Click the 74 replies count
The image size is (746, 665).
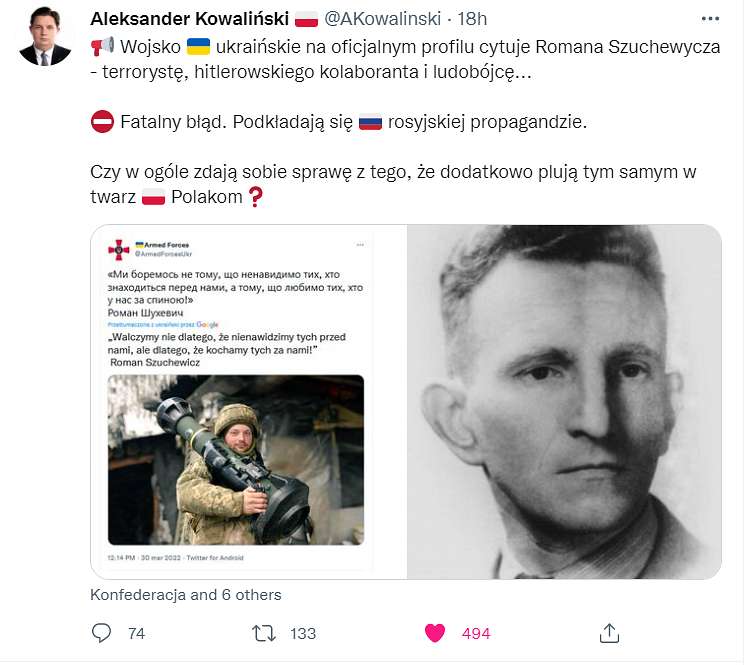136,635
